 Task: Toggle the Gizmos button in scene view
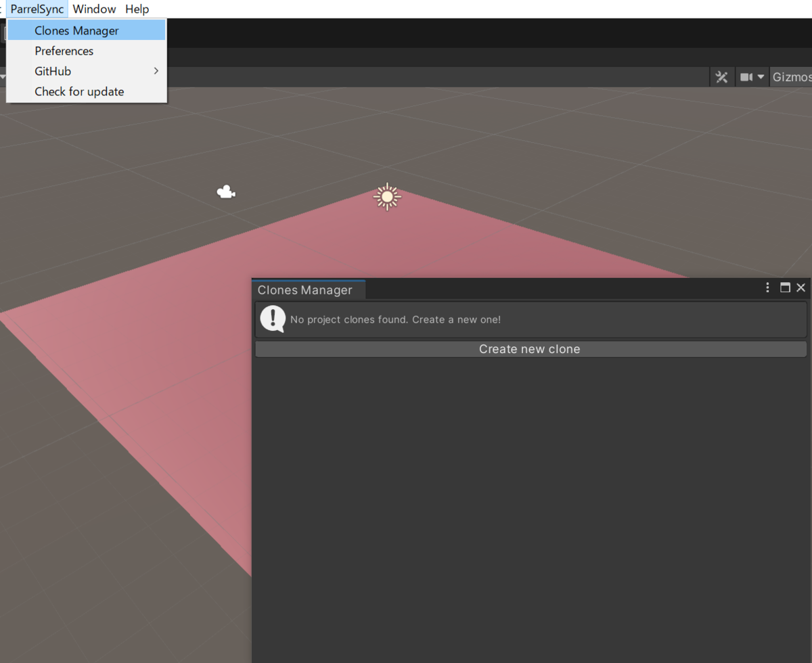(x=792, y=77)
